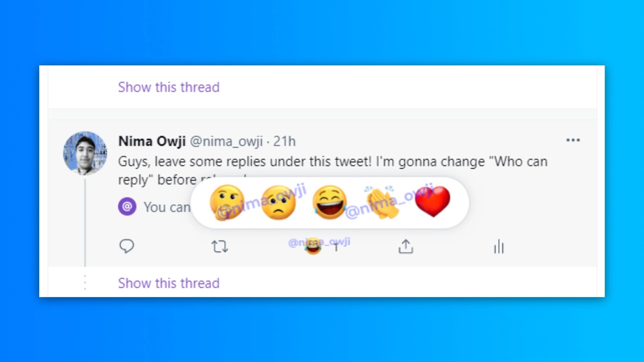Image resolution: width=644 pixels, height=362 pixels.
Task: Click the retweet arrows icon
Action: point(220,247)
